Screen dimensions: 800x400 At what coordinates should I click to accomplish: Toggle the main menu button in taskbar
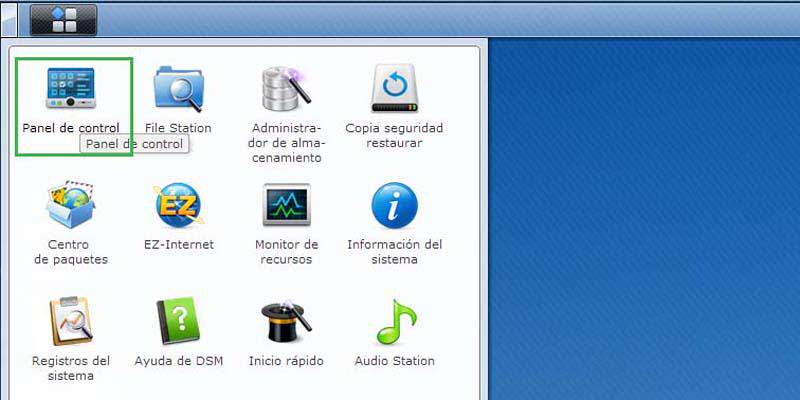[x=63, y=20]
